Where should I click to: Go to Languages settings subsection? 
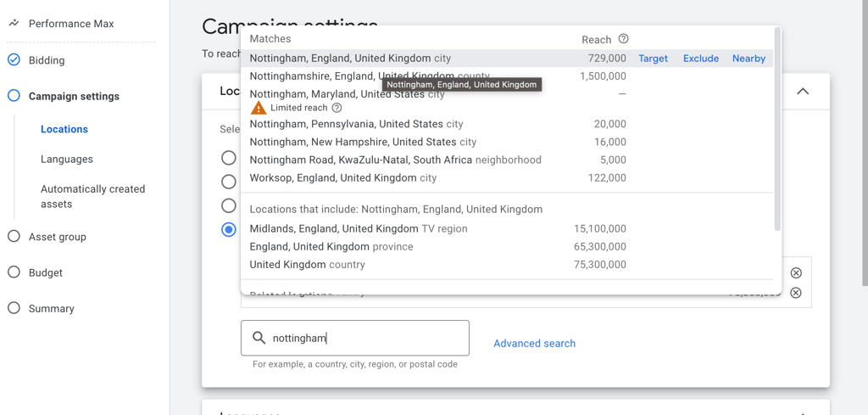67,159
